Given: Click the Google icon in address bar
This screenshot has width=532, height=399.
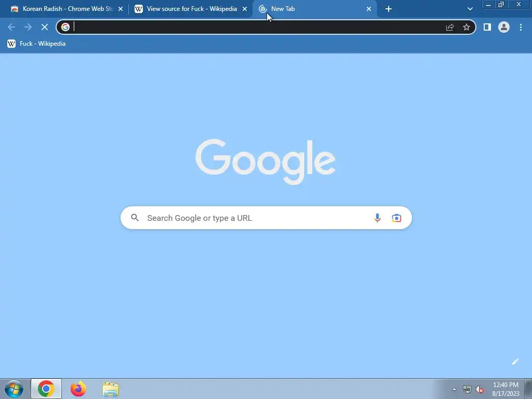Looking at the screenshot, I should 65,27.
